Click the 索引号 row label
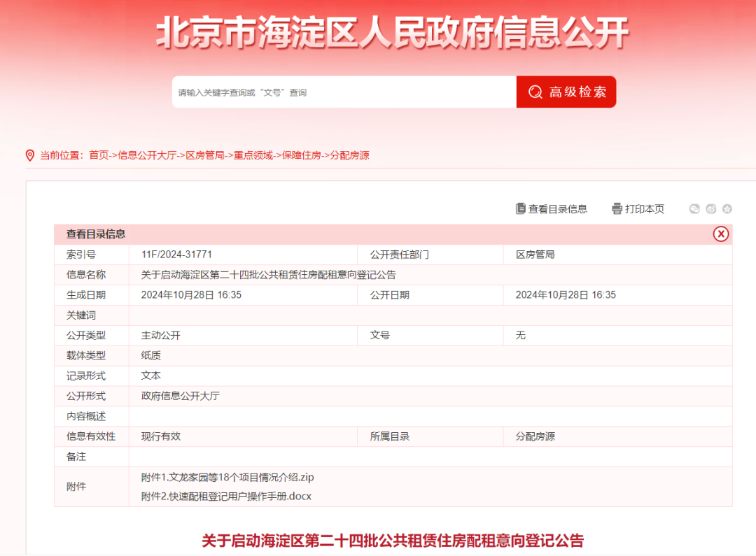The image size is (756, 556). 81,255
